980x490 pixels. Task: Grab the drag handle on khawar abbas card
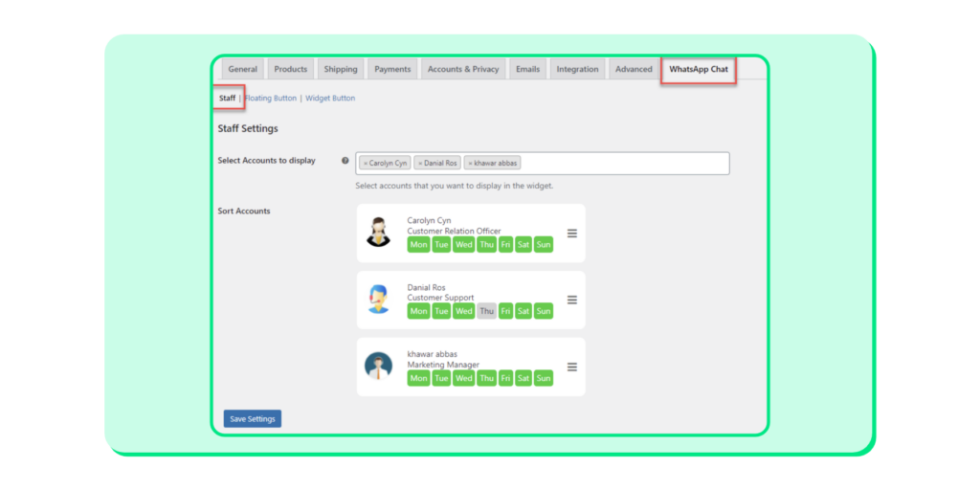[x=572, y=367]
